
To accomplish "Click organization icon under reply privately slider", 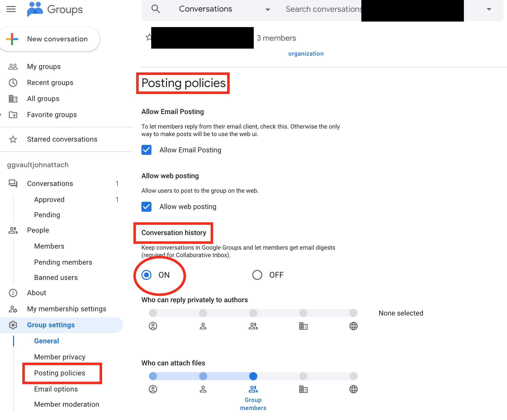I will (x=303, y=326).
